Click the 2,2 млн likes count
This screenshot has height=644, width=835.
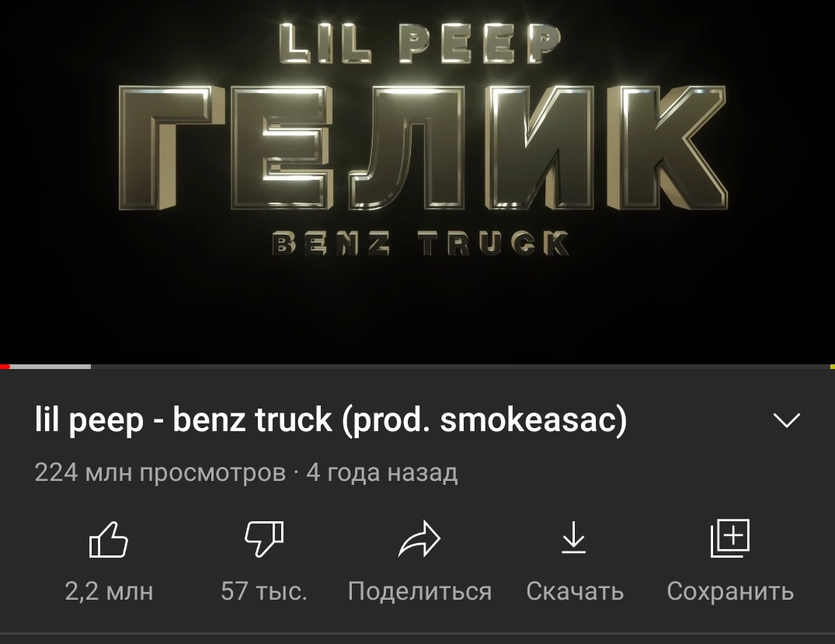click(110, 591)
